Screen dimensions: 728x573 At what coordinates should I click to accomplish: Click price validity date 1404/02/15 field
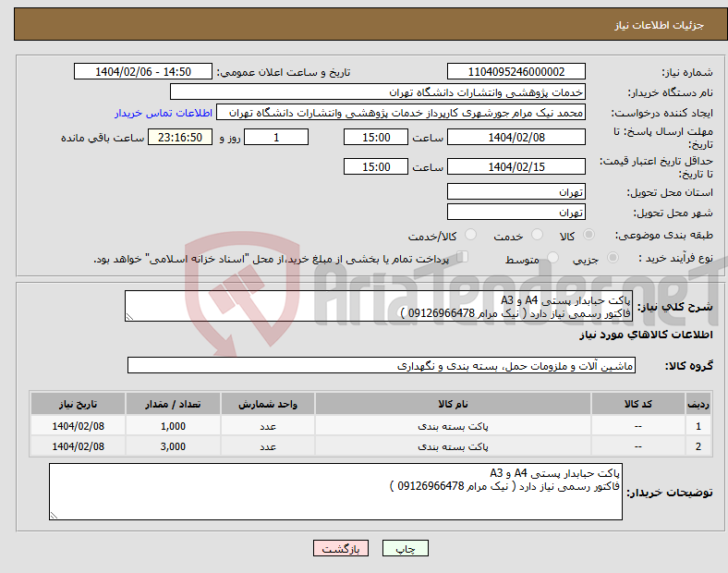point(516,166)
